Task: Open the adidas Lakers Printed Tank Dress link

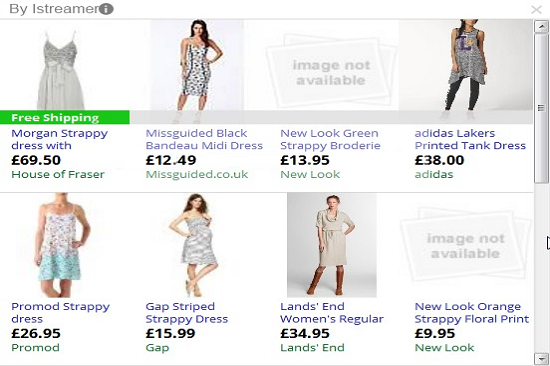Action: 470,139
